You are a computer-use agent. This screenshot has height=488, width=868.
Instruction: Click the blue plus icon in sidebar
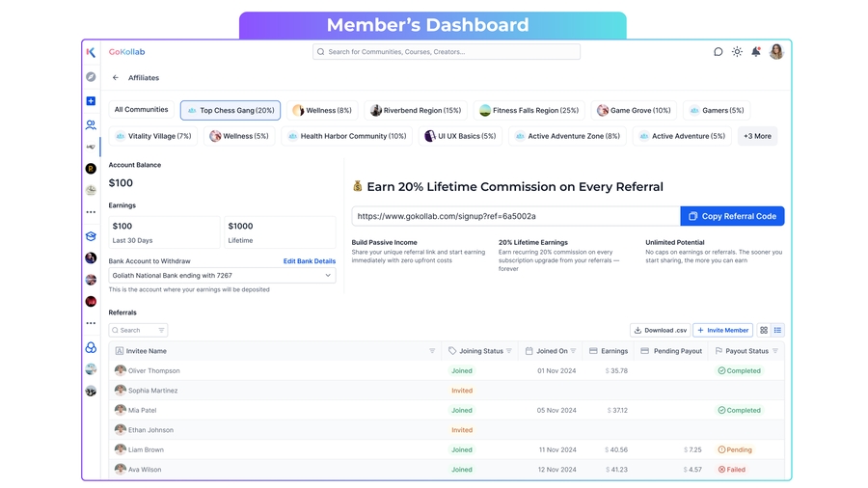91,101
